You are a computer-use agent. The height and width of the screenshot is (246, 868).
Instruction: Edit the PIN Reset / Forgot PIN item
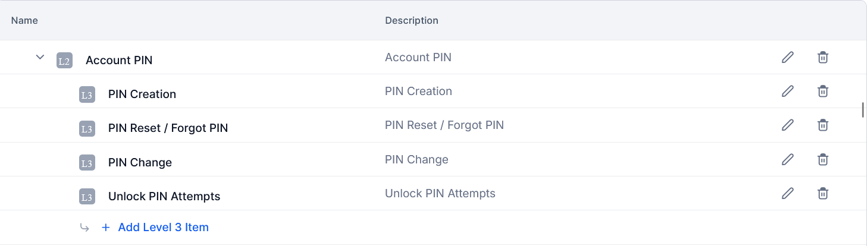click(788, 125)
